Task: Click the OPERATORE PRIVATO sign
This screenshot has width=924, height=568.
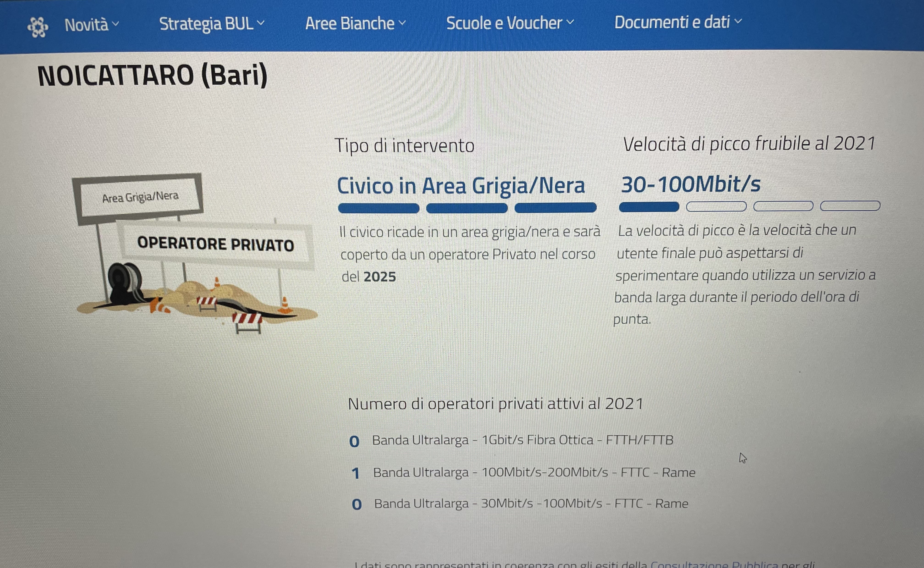Action: tap(215, 244)
